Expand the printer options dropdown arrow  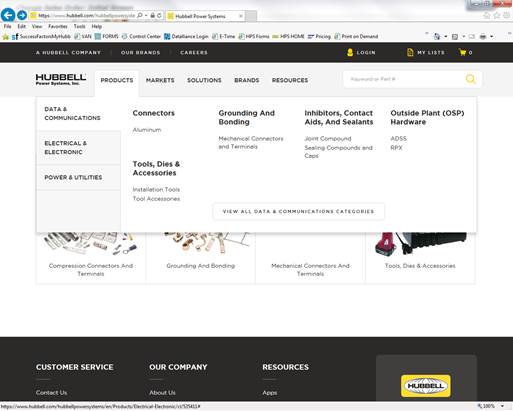(491, 37)
